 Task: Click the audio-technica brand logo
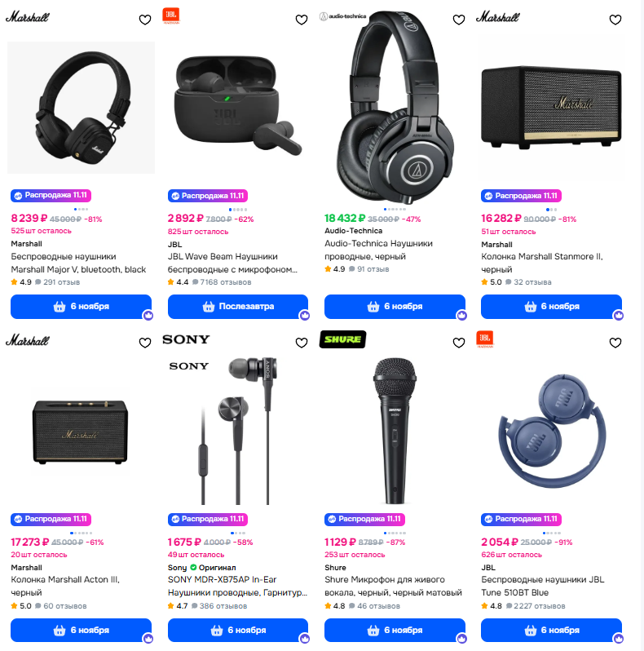(342, 16)
